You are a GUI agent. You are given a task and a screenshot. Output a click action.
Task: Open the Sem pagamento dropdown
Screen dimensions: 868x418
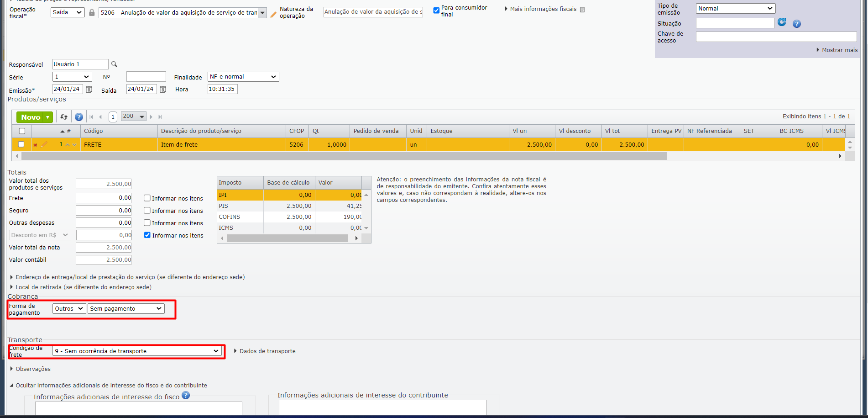click(126, 309)
